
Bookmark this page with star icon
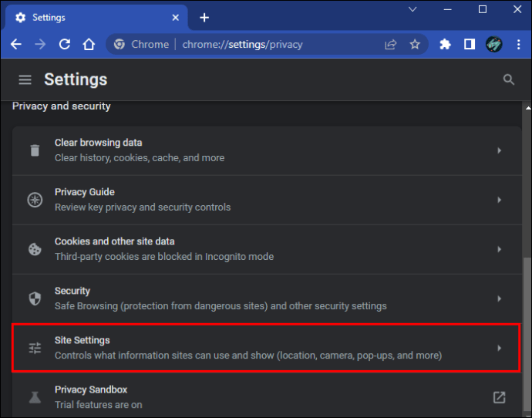click(x=415, y=44)
